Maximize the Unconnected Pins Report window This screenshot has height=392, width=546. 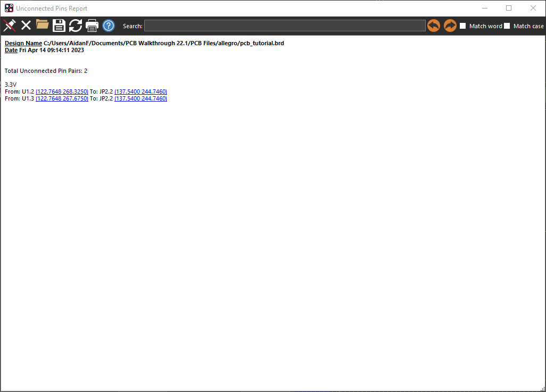(509, 8)
